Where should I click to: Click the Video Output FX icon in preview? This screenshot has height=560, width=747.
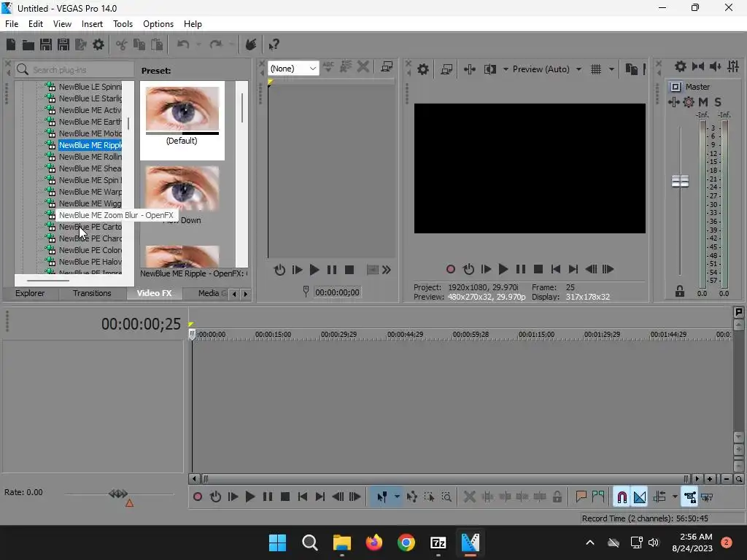pos(469,69)
